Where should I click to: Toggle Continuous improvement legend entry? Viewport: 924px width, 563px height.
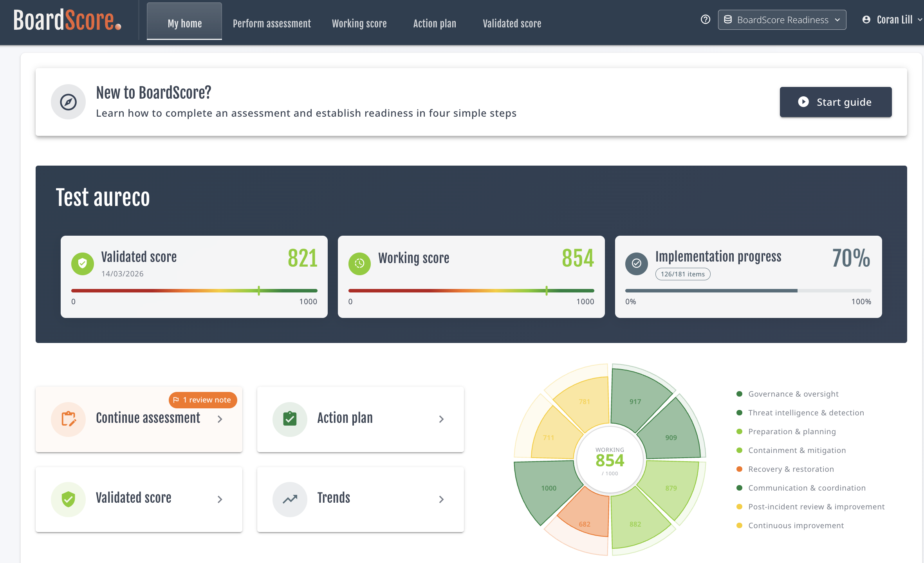pos(796,525)
